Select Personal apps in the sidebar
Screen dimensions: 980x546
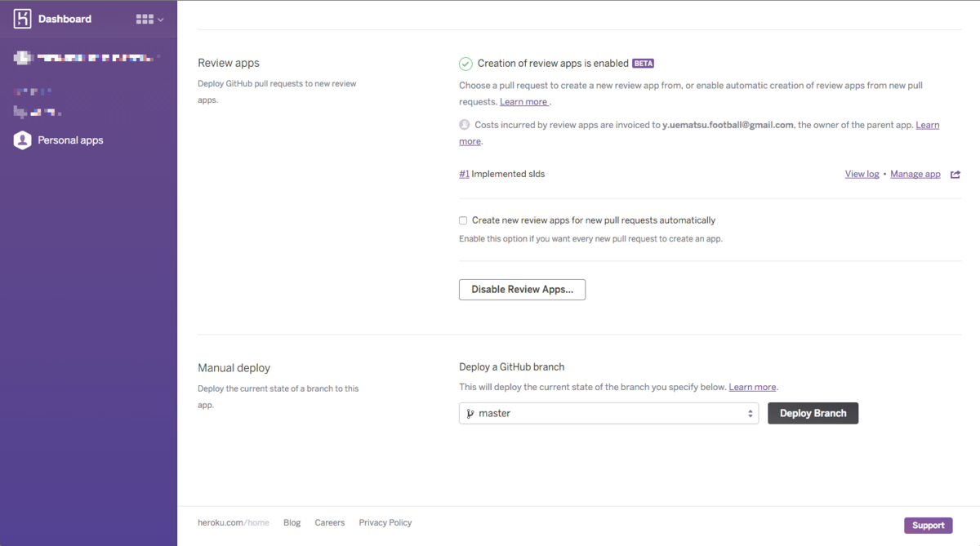click(x=70, y=140)
